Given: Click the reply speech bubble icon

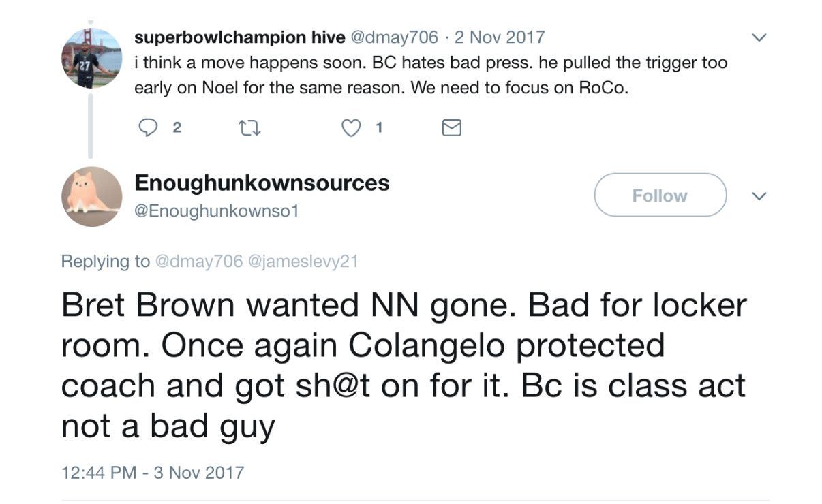Looking at the screenshot, I should pos(148,128).
